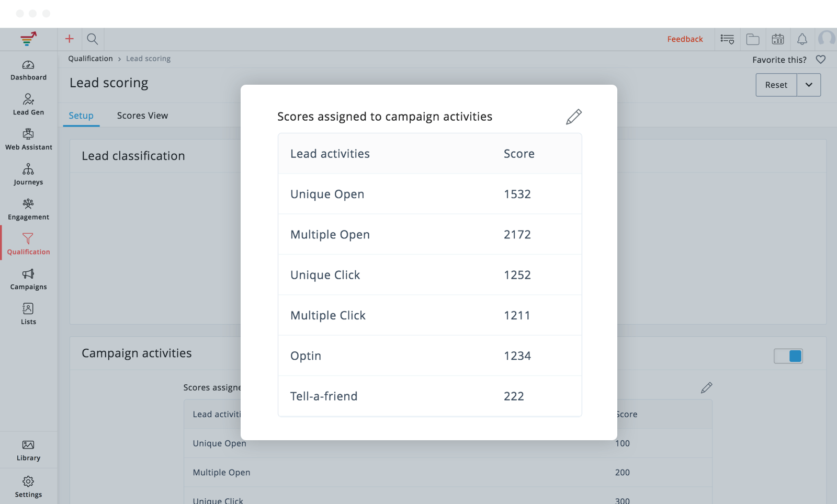
Task: Click the Reset button
Action: click(x=776, y=85)
